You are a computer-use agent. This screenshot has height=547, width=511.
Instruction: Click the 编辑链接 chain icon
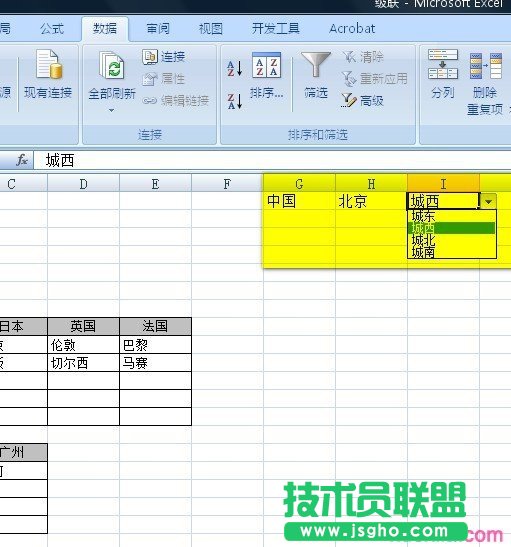(150, 101)
